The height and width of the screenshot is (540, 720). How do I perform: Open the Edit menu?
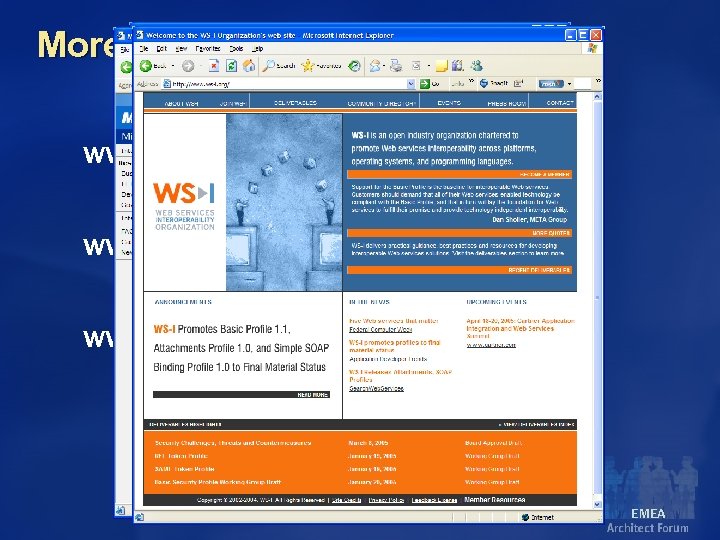(x=162, y=48)
